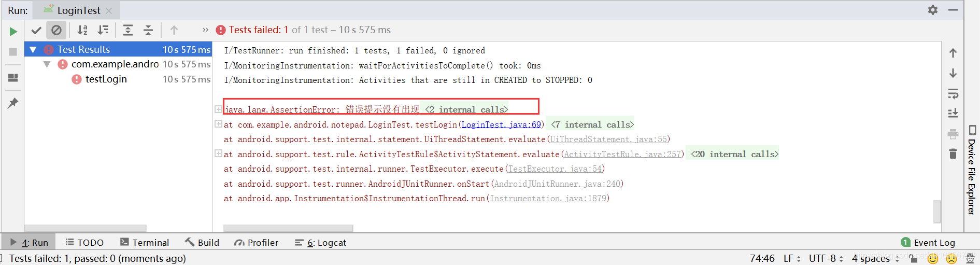Select Test Results root row
Image resolution: width=980 pixels, height=265 pixels.
(118, 50)
